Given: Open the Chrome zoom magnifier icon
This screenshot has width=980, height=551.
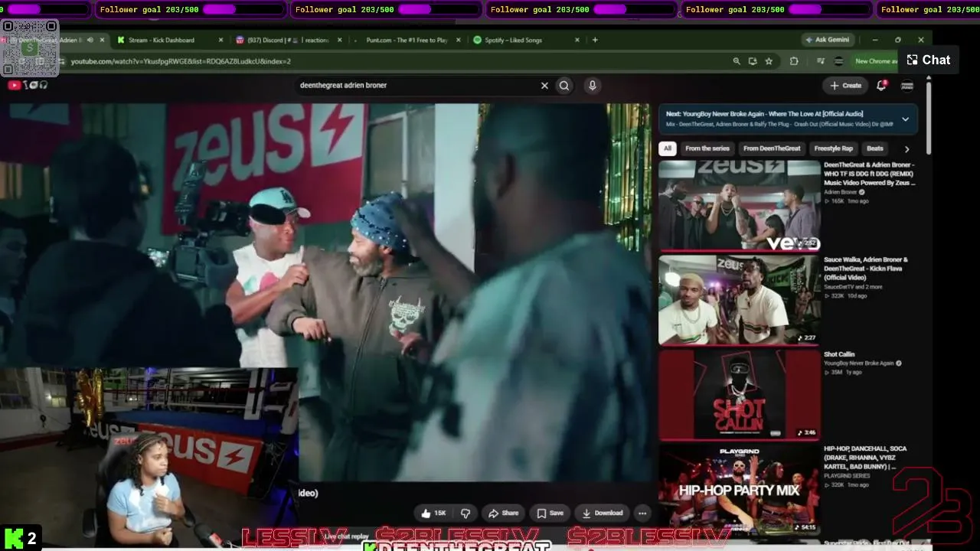Looking at the screenshot, I should [737, 61].
